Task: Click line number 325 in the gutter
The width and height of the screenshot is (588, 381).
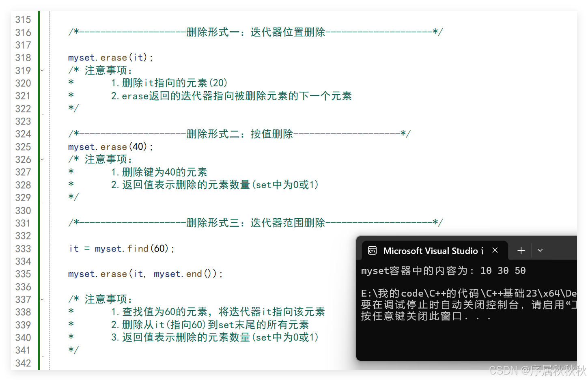Action: pos(23,147)
